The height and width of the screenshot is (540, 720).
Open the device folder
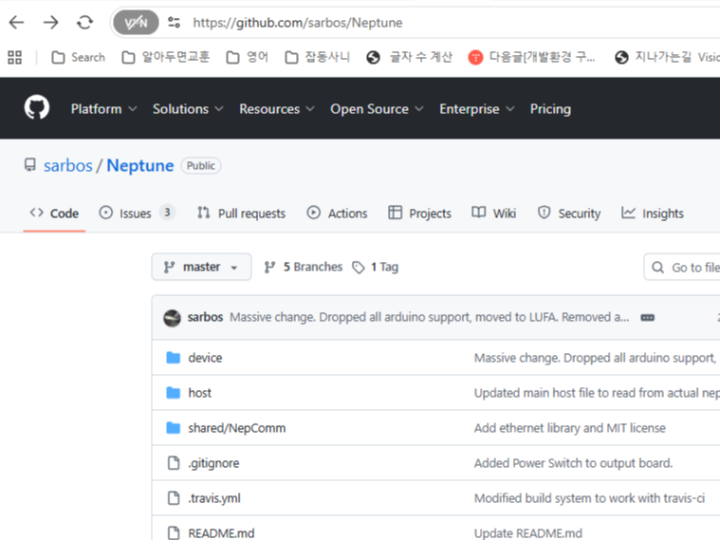(x=205, y=357)
